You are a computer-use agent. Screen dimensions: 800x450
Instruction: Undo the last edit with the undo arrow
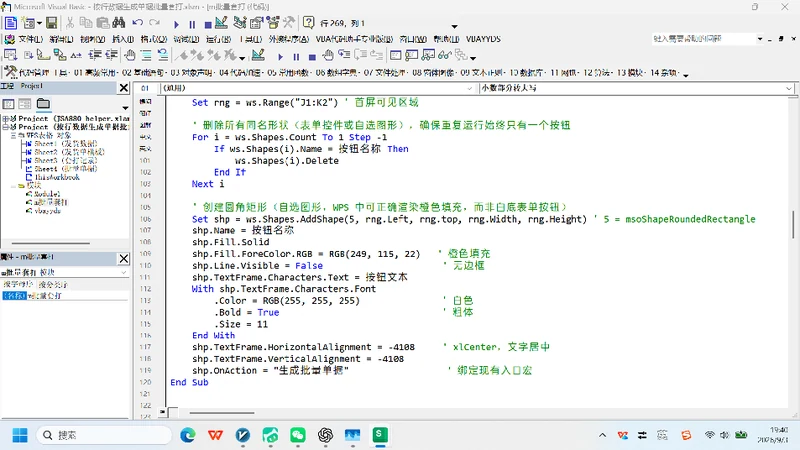click(x=137, y=23)
